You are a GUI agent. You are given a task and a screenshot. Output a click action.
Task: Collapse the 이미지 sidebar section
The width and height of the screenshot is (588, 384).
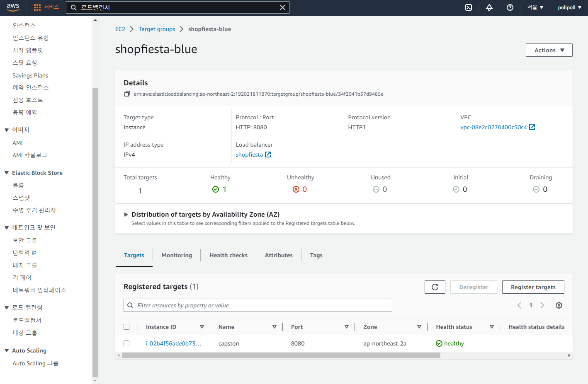click(x=7, y=130)
